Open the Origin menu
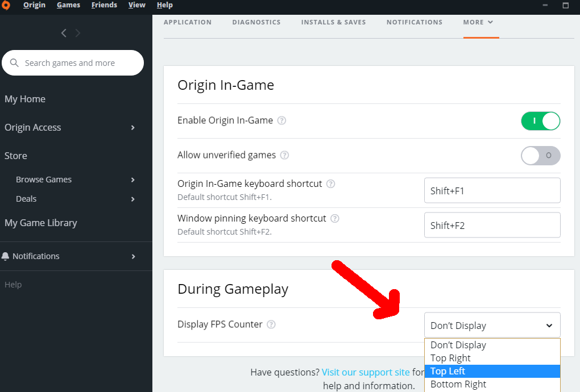Viewport: 580px width, 392px height. point(34,5)
